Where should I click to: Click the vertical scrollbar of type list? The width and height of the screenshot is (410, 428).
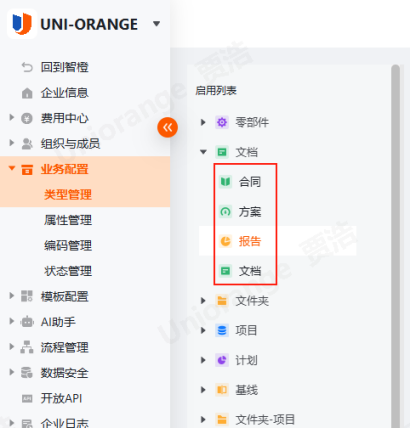coord(395,246)
